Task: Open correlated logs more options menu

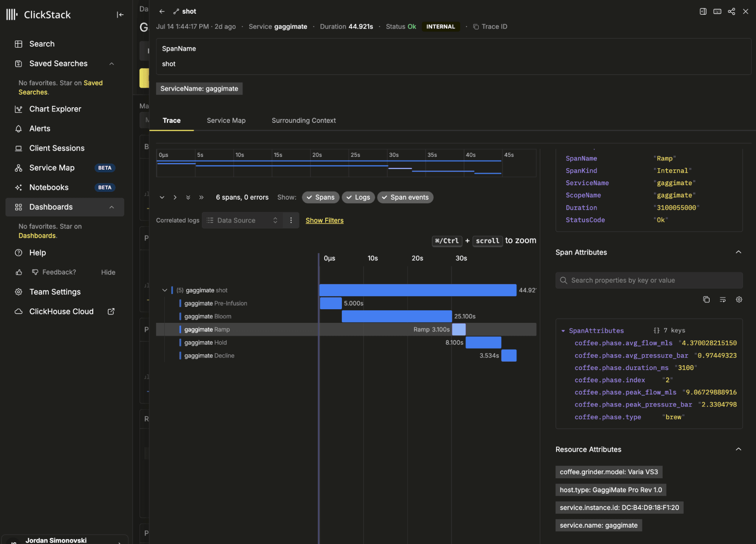Action: point(291,220)
